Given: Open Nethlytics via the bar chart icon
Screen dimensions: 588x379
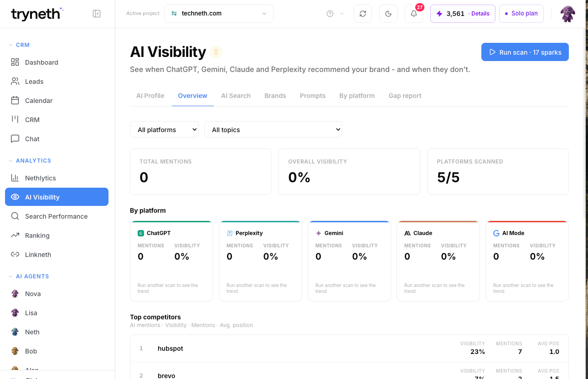Looking at the screenshot, I should [x=15, y=178].
